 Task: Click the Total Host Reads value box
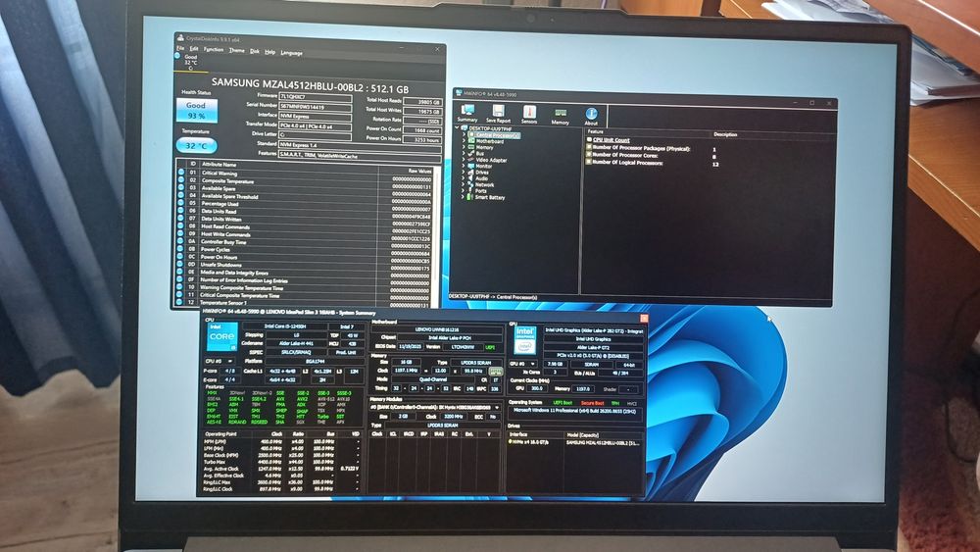click(422, 101)
